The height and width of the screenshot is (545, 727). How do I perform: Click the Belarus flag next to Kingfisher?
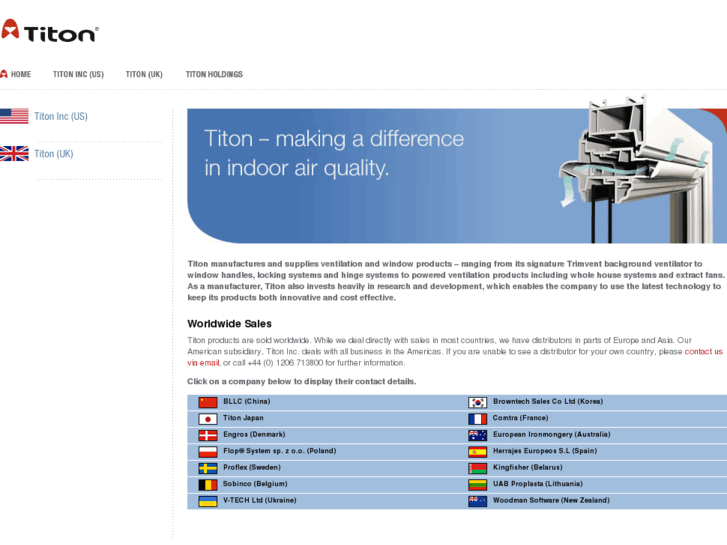[x=478, y=468]
